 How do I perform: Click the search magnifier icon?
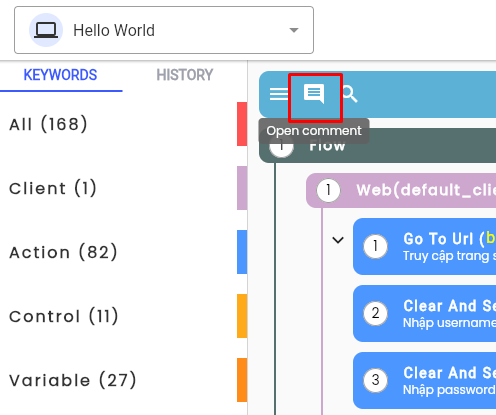click(350, 94)
